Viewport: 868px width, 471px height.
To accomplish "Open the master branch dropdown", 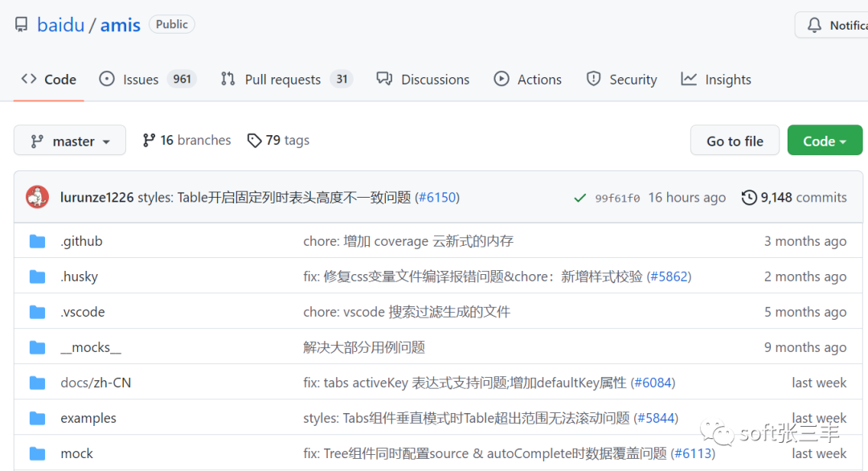I will point(70,141).
